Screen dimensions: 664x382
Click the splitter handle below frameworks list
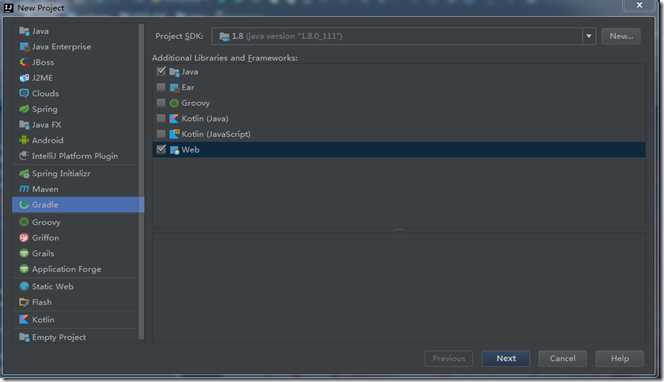coord(398,230)
